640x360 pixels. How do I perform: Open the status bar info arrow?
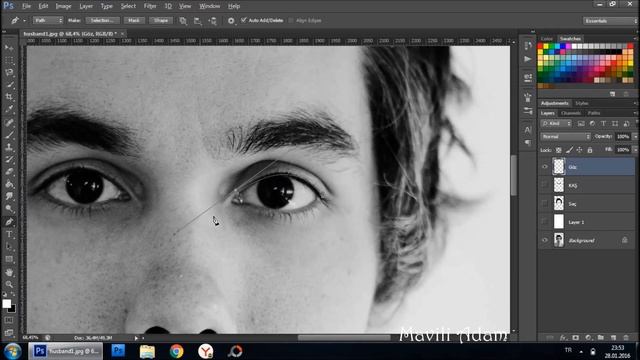(136, 338)
